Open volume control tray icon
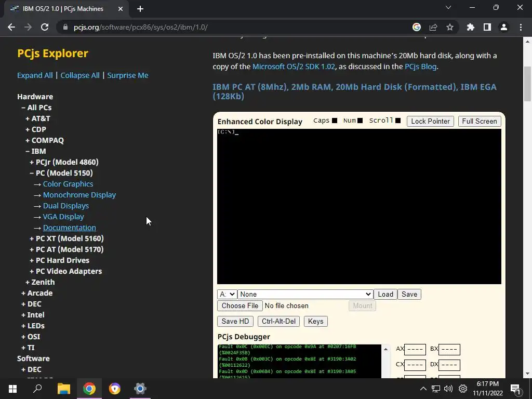The image size is (532, 399). (x=448, y=389)
